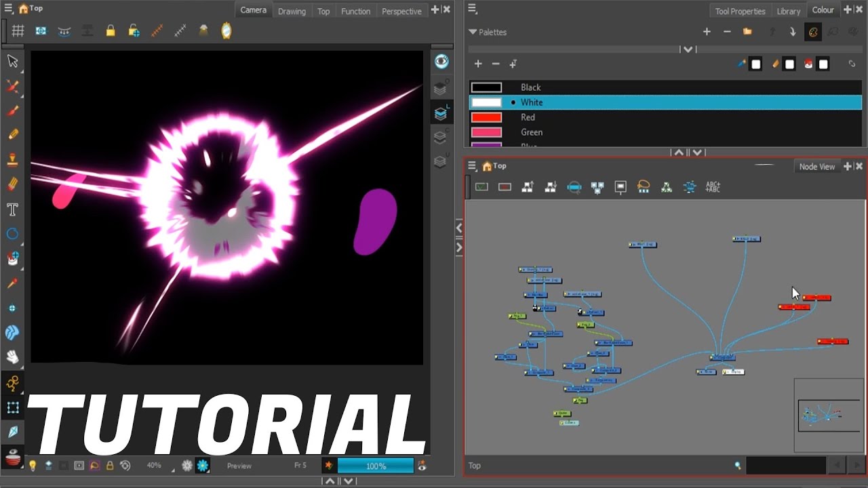This screenshot has height=488, width=868.
Task: Delete colour swatch with minus
Action: (496, 64)
